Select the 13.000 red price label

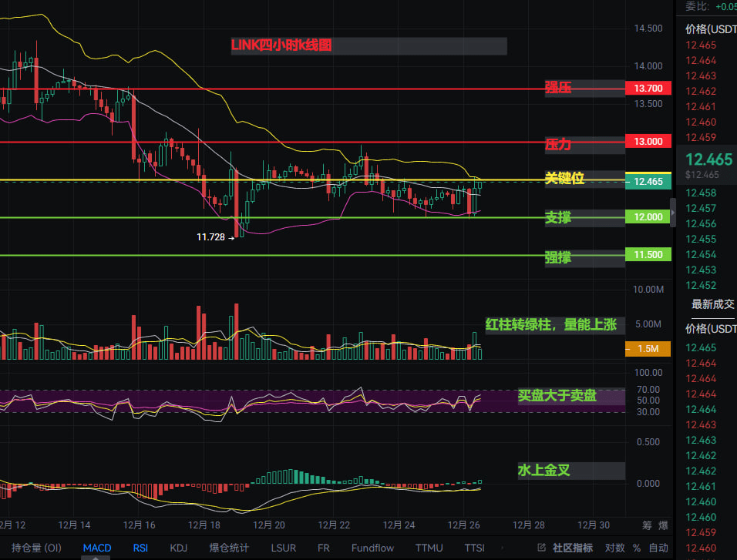coord(648,142)
